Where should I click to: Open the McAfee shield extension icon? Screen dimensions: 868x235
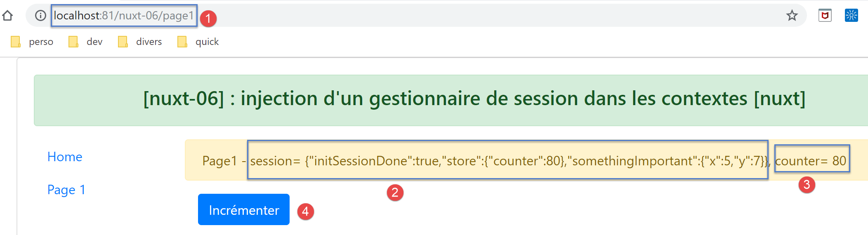point(825,16)
